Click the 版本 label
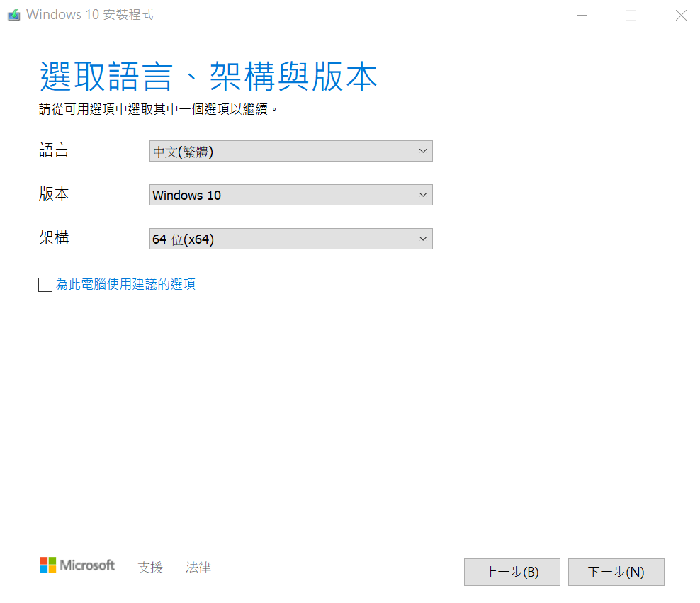This screenshot has height=603, width=700. click(54, 193)
